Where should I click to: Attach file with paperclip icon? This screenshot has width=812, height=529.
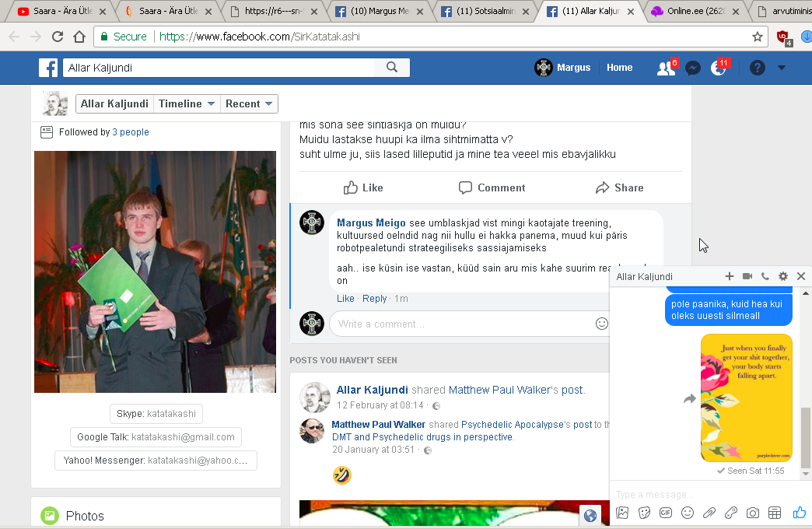pyautogui.click(x=709, y=513)
